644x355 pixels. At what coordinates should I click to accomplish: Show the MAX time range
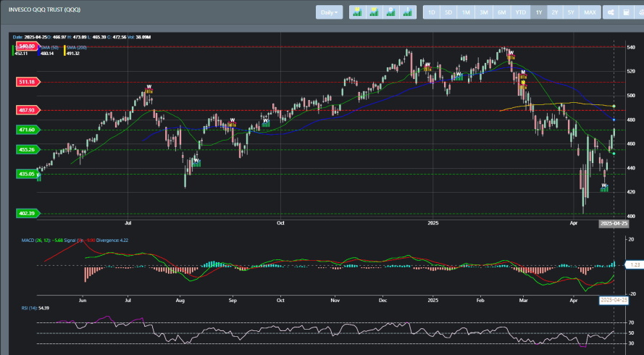click(x=590, y=12)
